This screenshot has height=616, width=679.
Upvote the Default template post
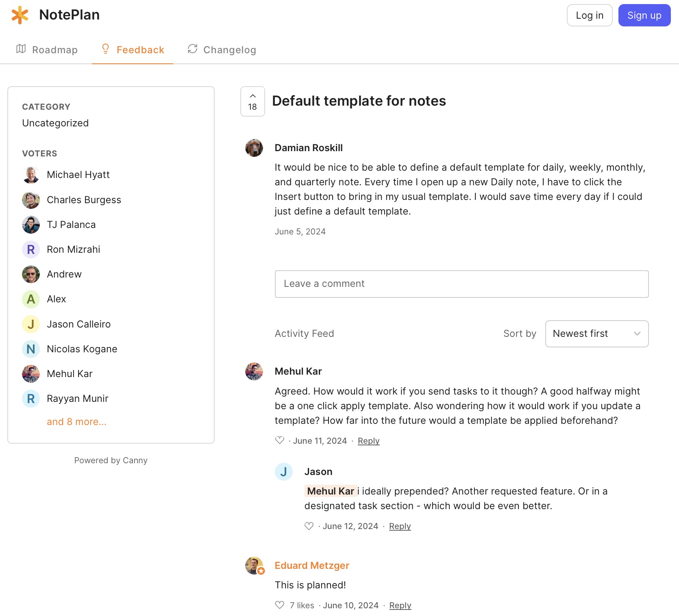252,101
